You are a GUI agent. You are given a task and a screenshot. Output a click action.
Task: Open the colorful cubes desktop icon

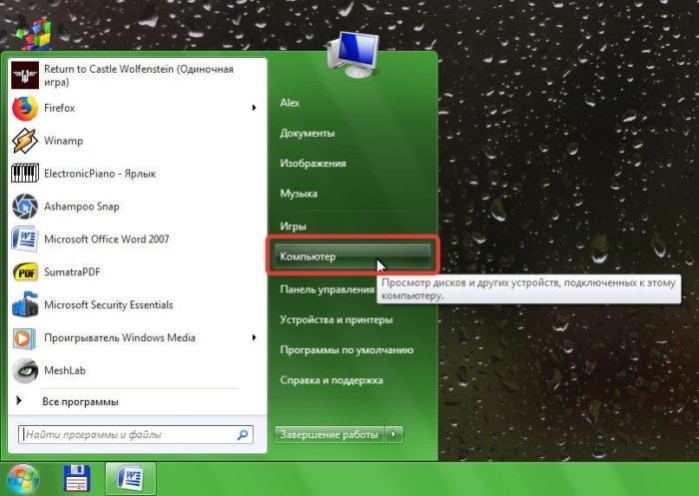[34, 33]
